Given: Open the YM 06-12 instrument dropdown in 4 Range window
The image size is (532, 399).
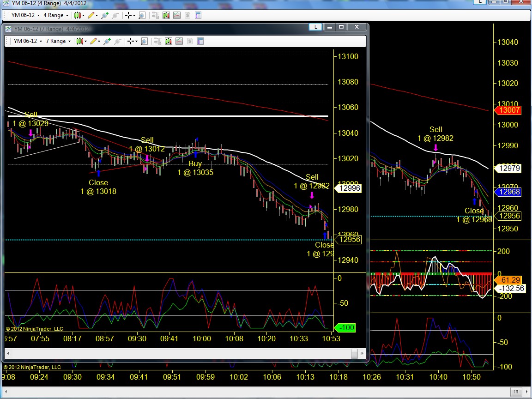Looking at the screenshot, I should tap(25, 15).
